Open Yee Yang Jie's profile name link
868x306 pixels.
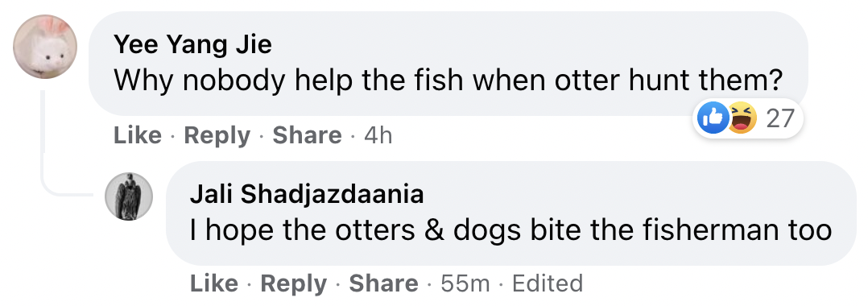[192, 43]
